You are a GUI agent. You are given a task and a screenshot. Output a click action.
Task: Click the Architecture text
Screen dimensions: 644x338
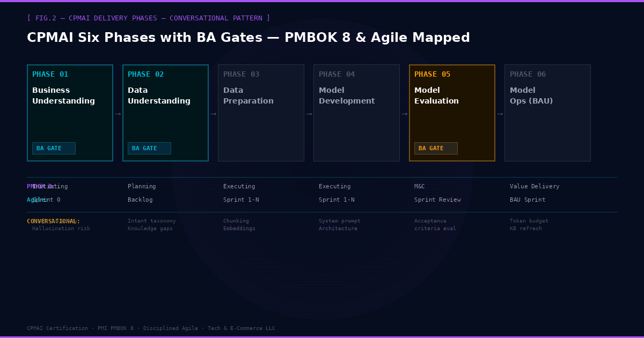338,229
